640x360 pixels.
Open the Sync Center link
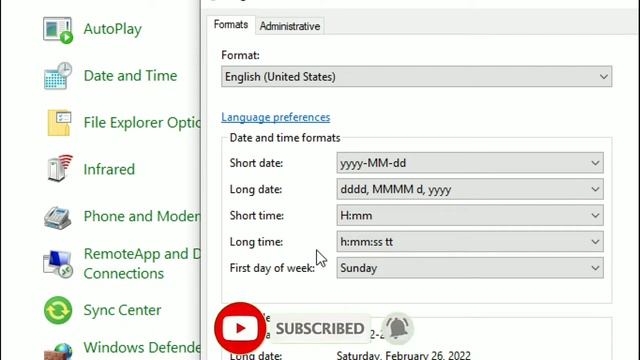point(122,310)
